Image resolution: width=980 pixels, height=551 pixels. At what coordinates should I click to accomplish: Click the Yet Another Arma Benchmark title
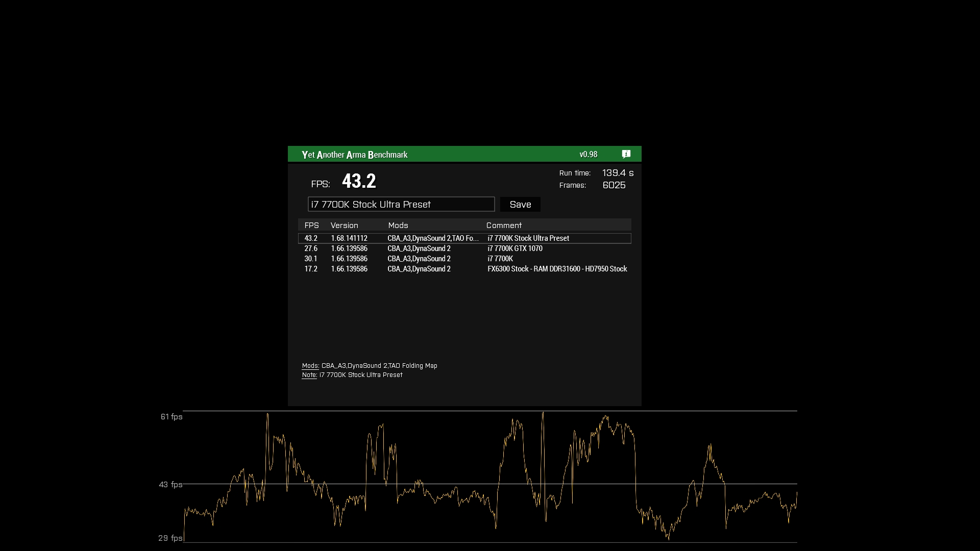pyautogui.click(x=354, y=155)
